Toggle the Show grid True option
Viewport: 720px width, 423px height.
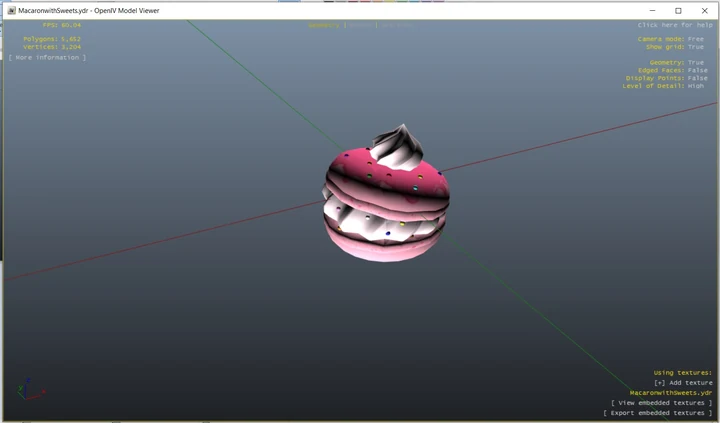[x=675, y=47]
